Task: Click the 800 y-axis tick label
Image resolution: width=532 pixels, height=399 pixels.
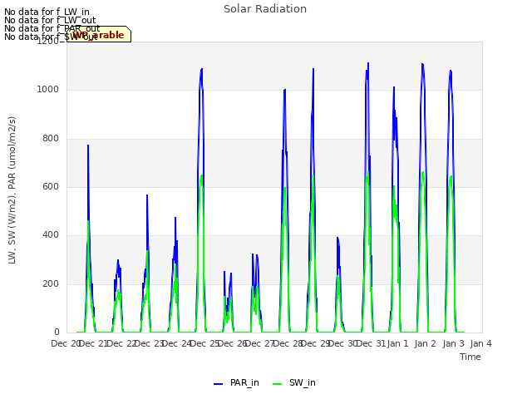Action: 51,139
